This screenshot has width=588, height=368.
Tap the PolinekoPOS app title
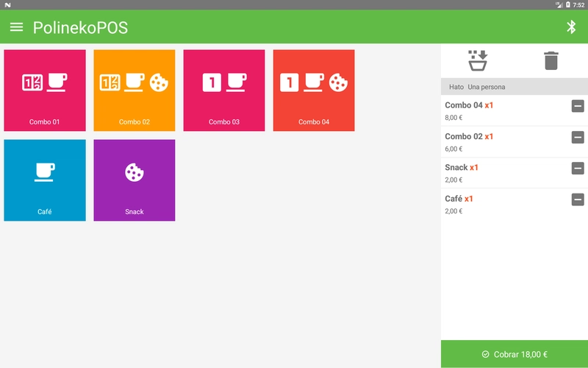(x=80, y=28)
